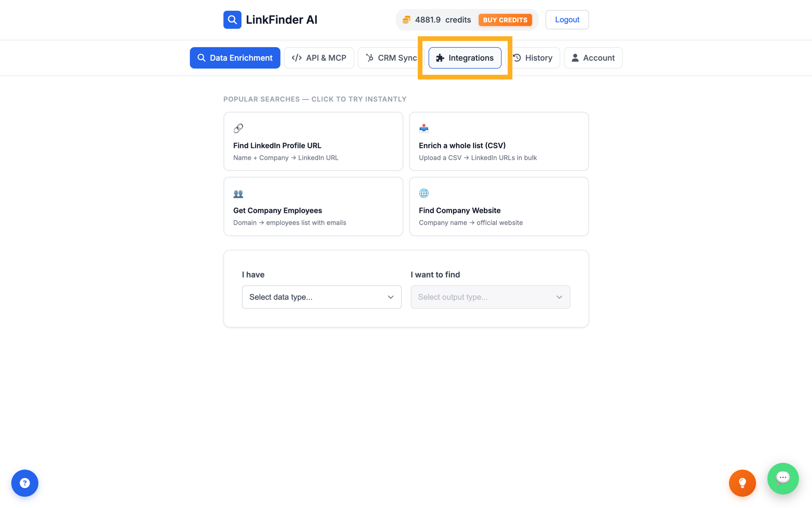Try the Find LinkedIn Profile URL search
Viewport: 812px width, 508px height.
pos(313,141)
